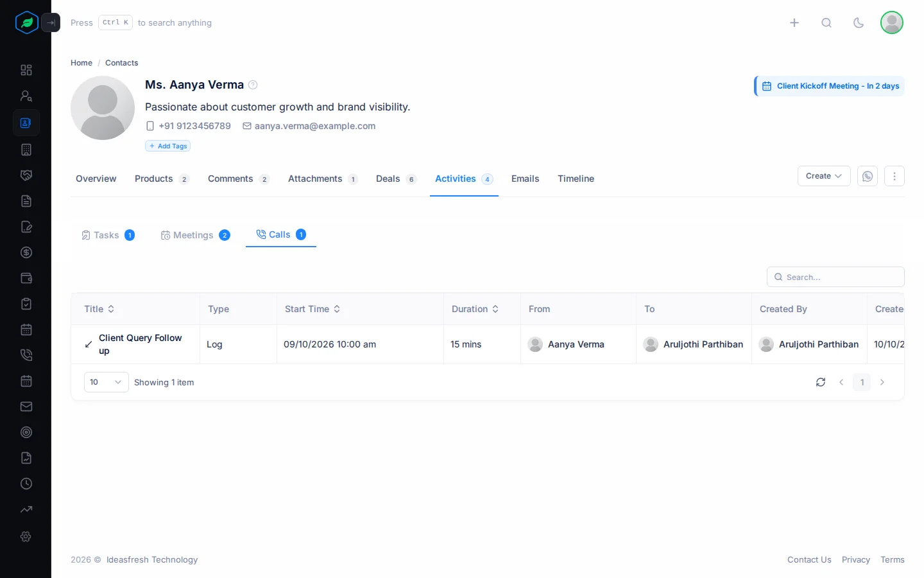Open the Tasks sub-tab
This screenshot has width=924, height=578.
click(108, 235)
